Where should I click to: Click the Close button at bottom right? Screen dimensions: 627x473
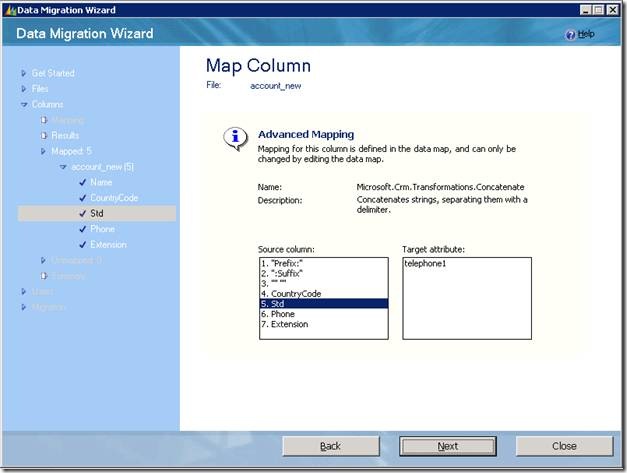(x=564, y=446)
